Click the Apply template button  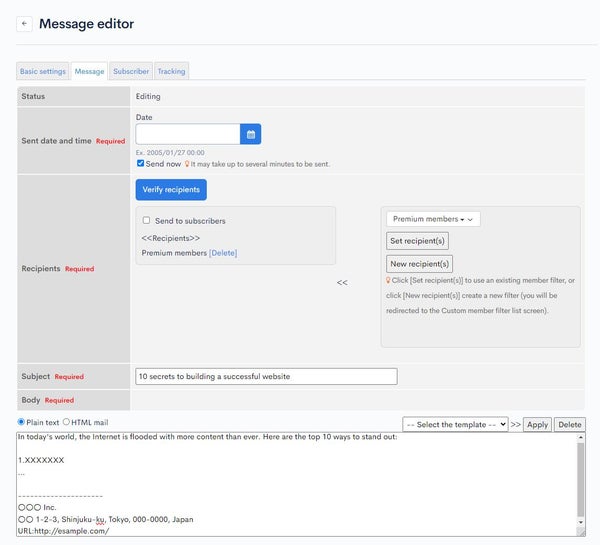(537, 424)
